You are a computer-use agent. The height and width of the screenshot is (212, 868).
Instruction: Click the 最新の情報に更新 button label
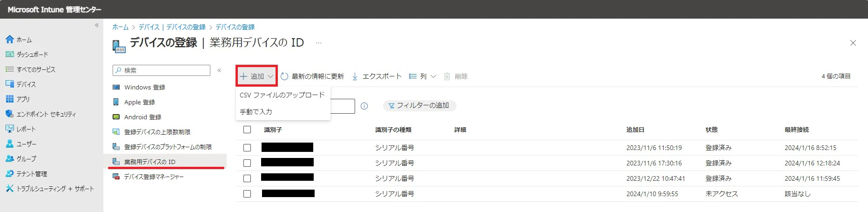[x=318, y=76]
